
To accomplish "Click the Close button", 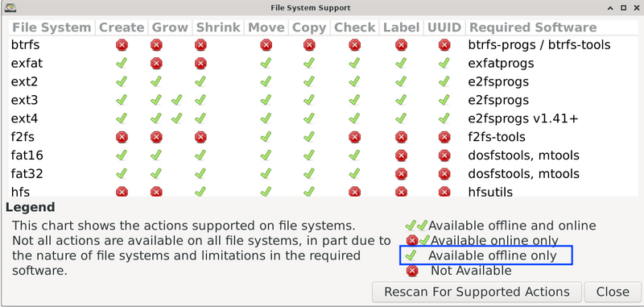I will click(x=613, y=292).
